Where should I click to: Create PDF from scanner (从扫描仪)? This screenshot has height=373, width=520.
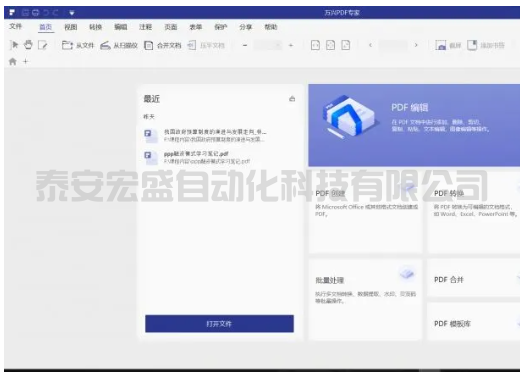click(x=119, y=45)
